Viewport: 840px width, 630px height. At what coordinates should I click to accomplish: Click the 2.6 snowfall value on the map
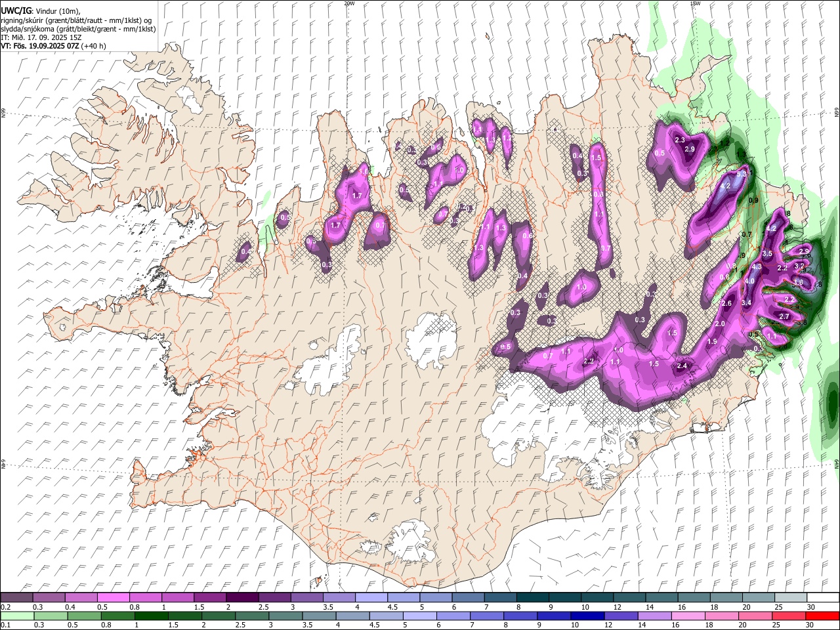[x=726, y=303]
